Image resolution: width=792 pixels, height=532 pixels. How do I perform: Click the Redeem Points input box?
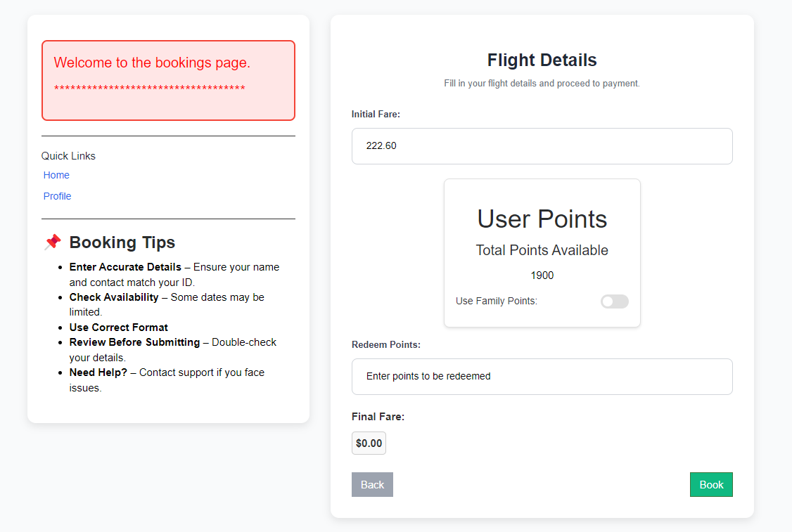542,377
